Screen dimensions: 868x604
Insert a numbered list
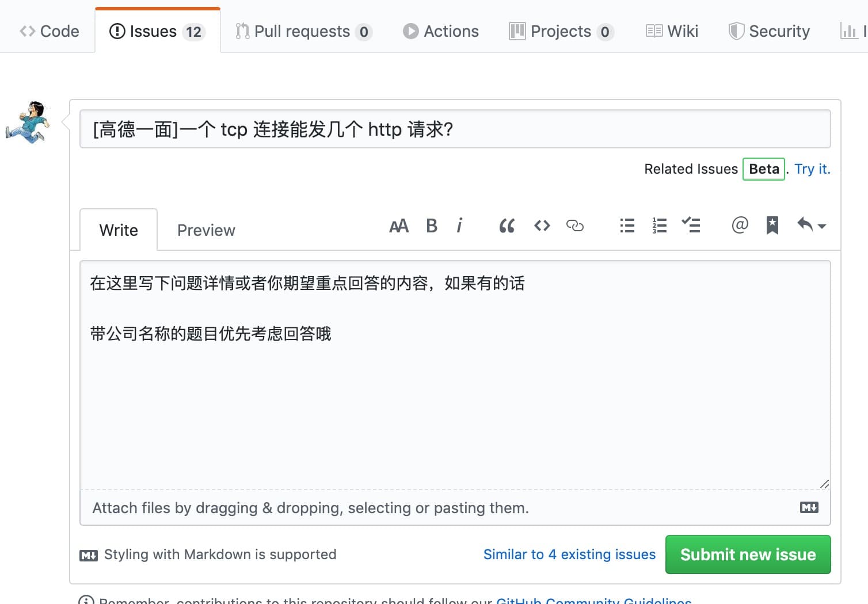(659, 226)
